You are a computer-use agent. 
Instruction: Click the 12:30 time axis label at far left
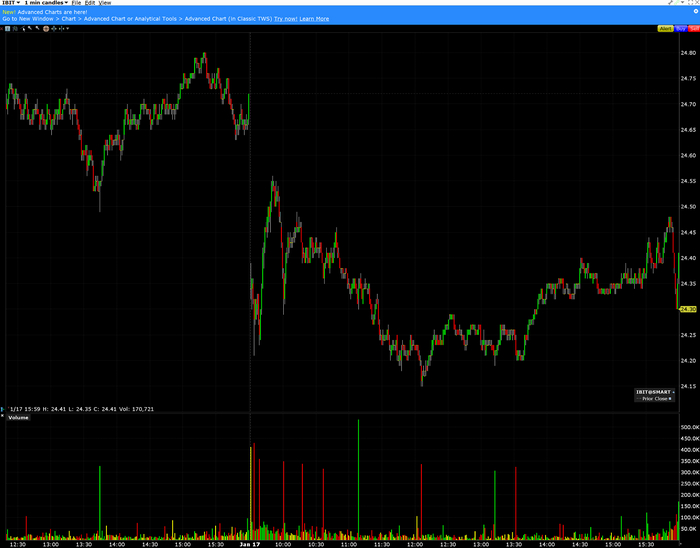click(18, 544)
